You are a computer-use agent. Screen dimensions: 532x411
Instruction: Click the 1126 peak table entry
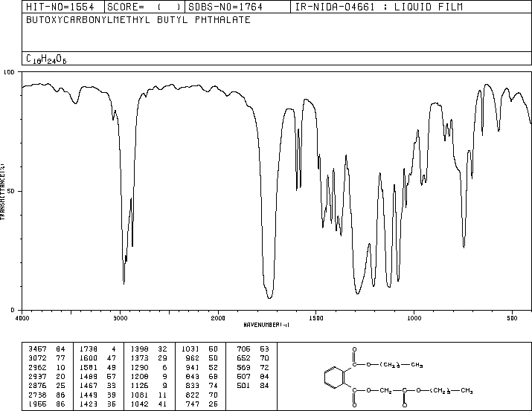(x=149, y=386)
